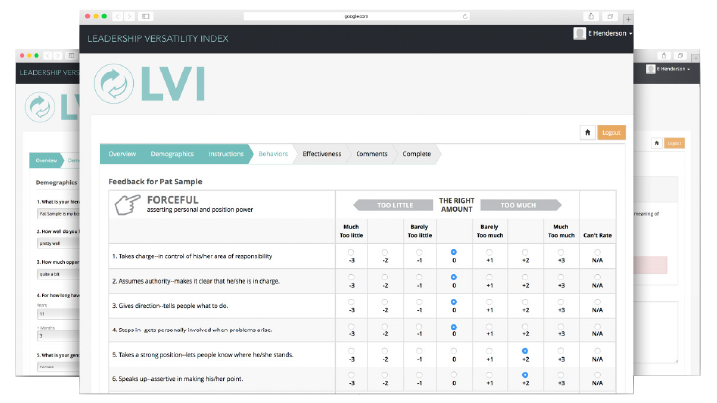
Task: Click the TOO MUCH arrow label
Action: point(520,205)
